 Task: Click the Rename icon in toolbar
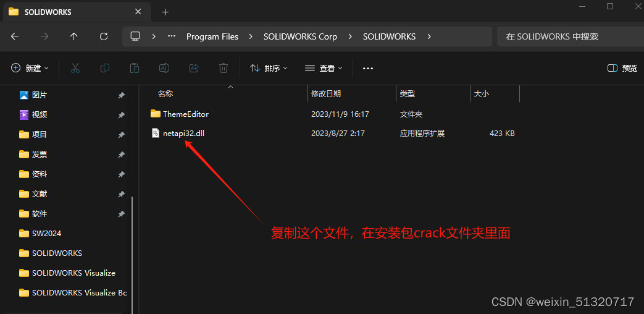(x=164, y=68)
